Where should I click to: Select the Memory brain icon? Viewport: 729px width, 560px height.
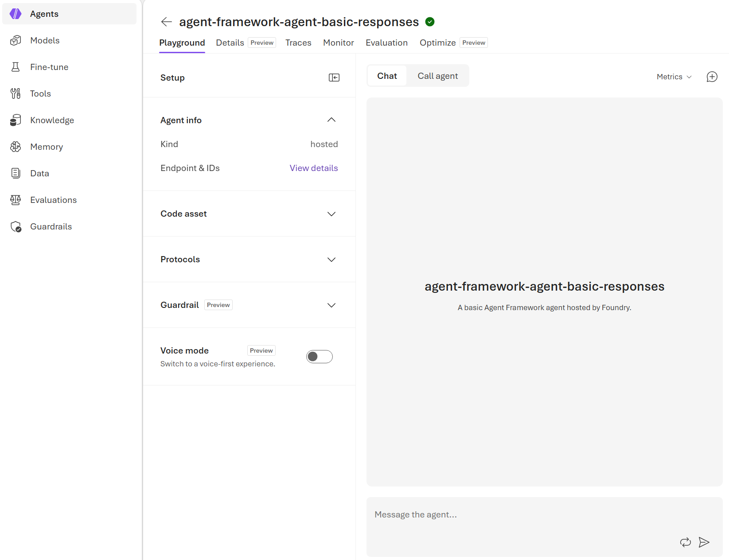tap(16, 147)
